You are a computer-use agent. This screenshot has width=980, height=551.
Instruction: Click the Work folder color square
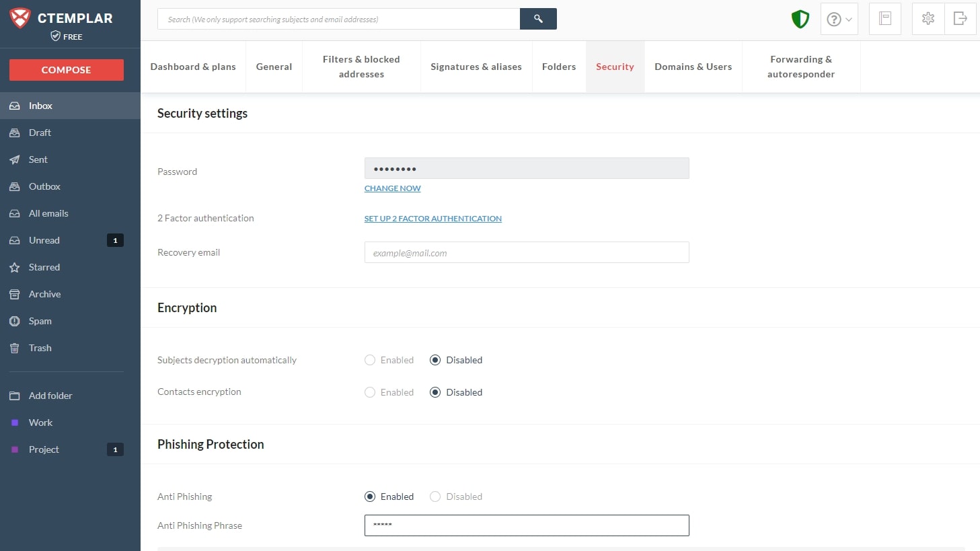tap(15, 423)
